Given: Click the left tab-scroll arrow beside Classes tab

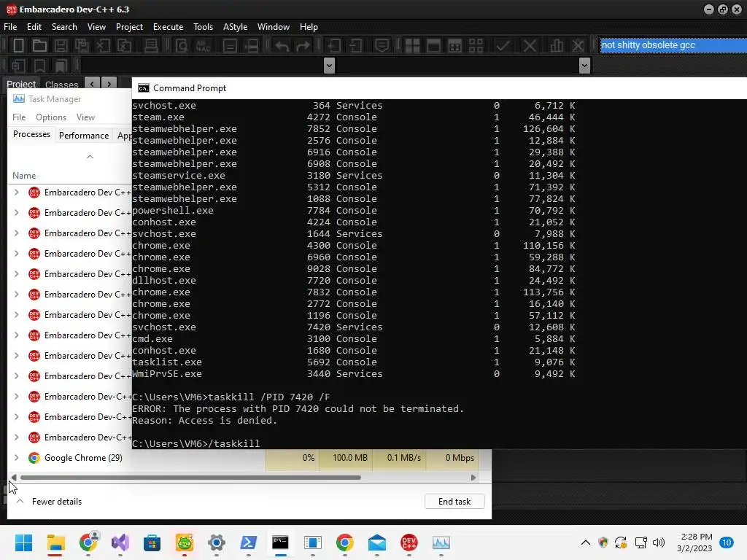Looking at the screenshot, I should click(92, 83).
